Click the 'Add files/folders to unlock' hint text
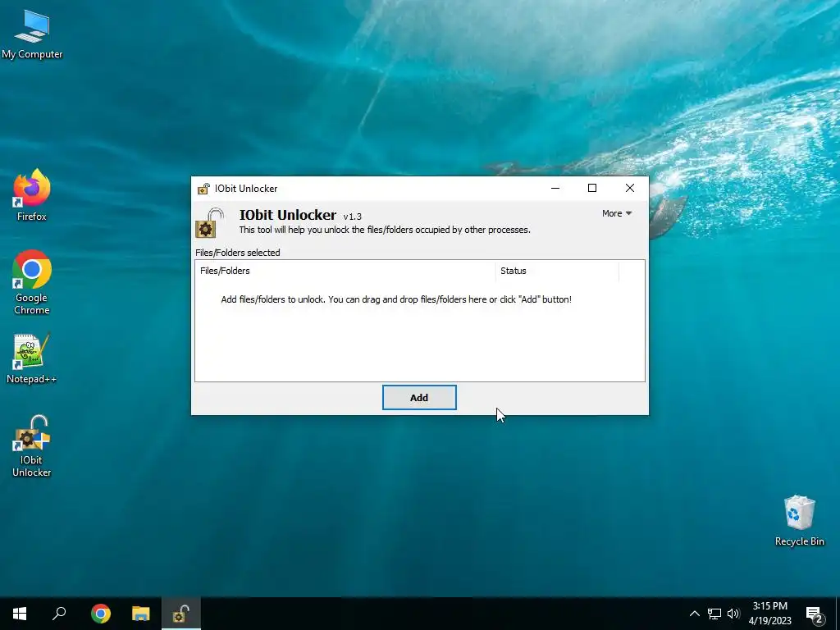Image resolution: width=840 pixels, height=630 pixels. tap(396, 299)
